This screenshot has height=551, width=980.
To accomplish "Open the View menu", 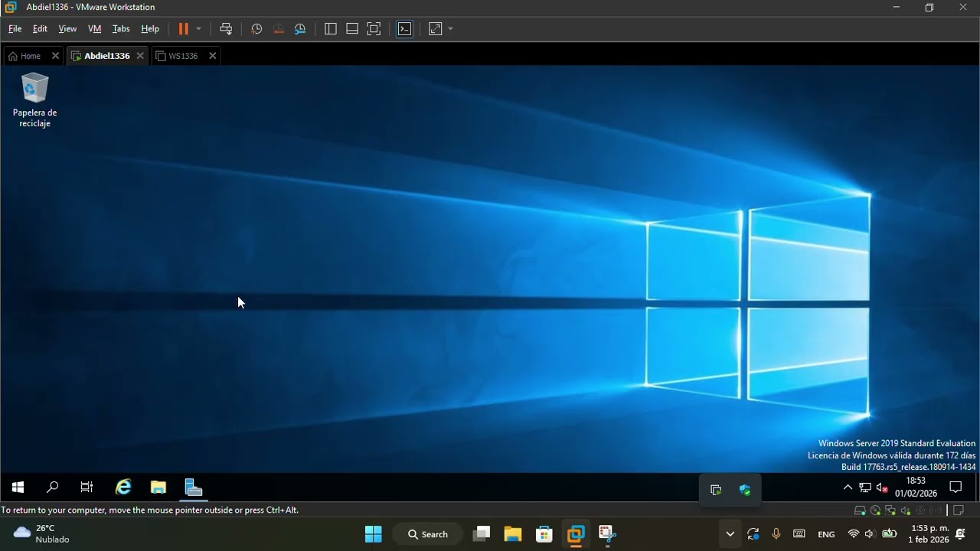I will (x=67, y=29).
